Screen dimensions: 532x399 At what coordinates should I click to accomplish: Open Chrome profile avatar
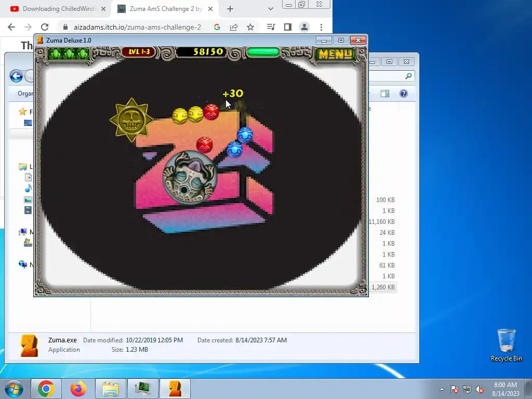pyautogui.click(x=304, y=27)
